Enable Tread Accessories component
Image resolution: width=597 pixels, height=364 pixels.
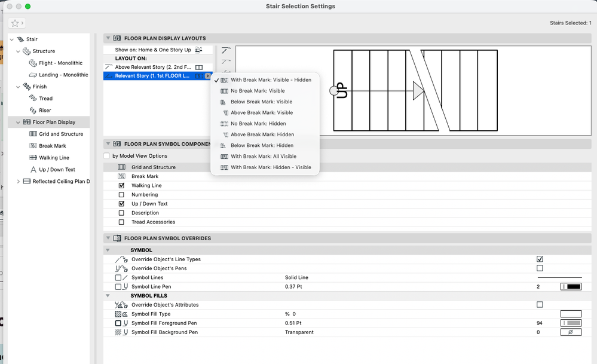[x=121, y=222]
